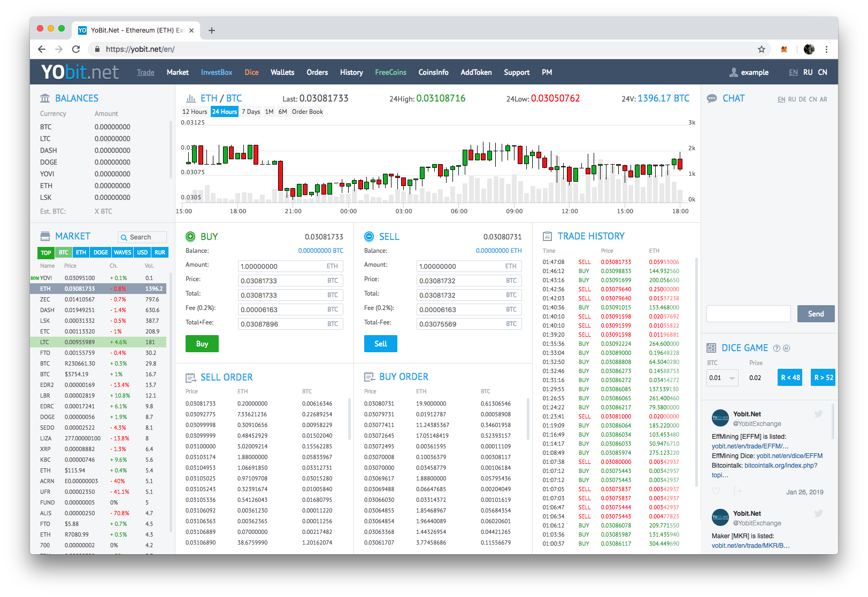Image resolution: width=868 pixels, height=597 pixels.
Task: Like the EffMining tweet heart icon
Action: 716,491
